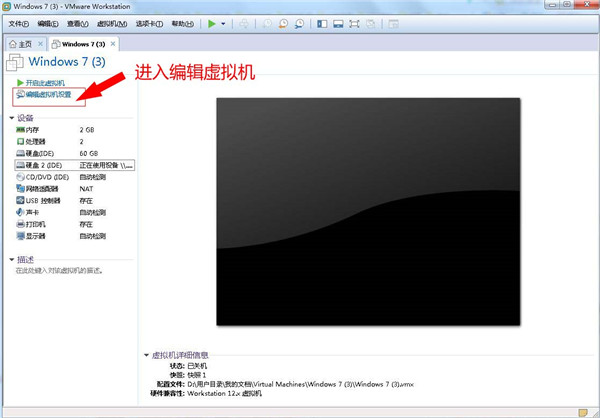Click the virtual machine screen preview

(368, 212)
